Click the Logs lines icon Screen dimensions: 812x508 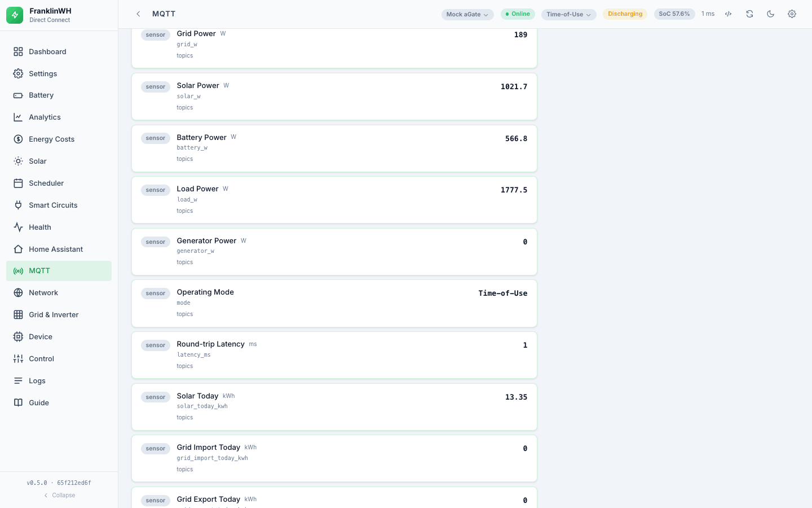18,381
